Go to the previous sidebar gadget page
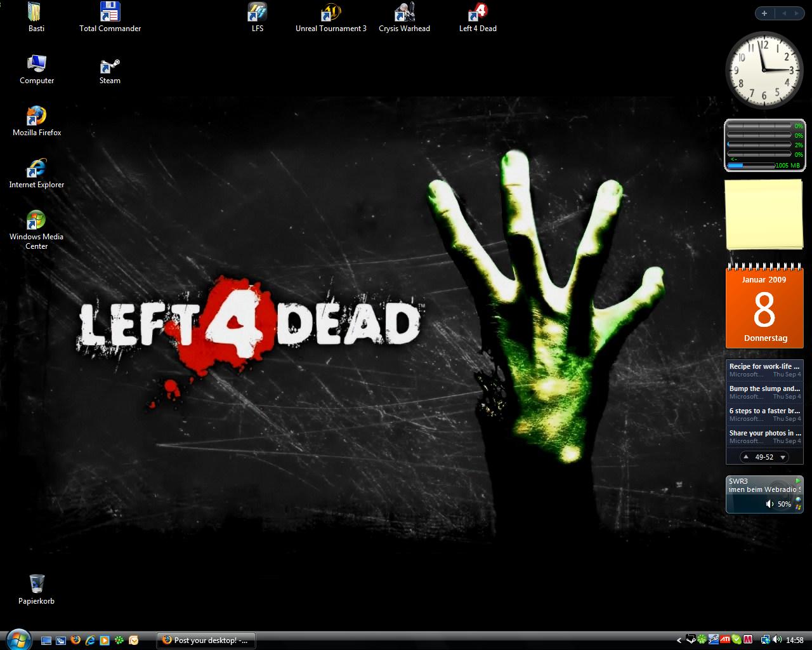 coord(784,13)
